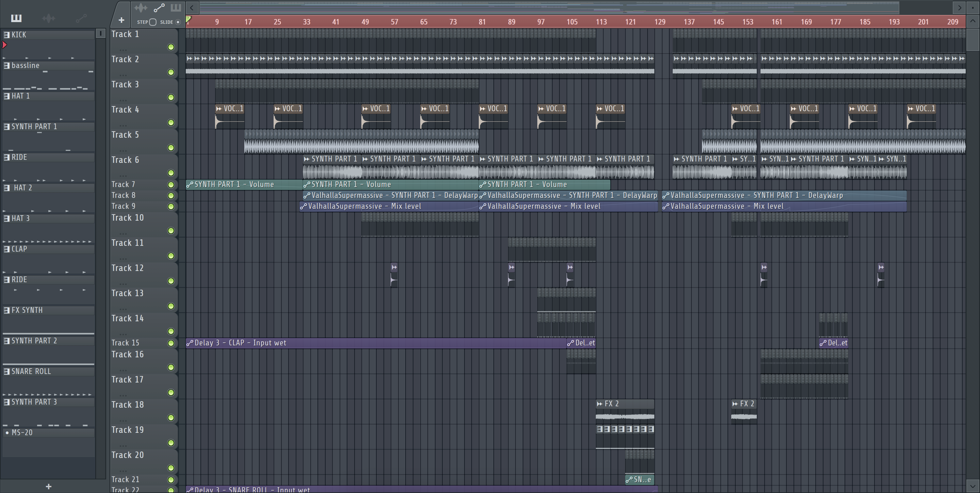Image resolution: width=980 pixels, height=493 pixels.
Task: Mute Track 1 with its green LED
Action: point(171,47)
